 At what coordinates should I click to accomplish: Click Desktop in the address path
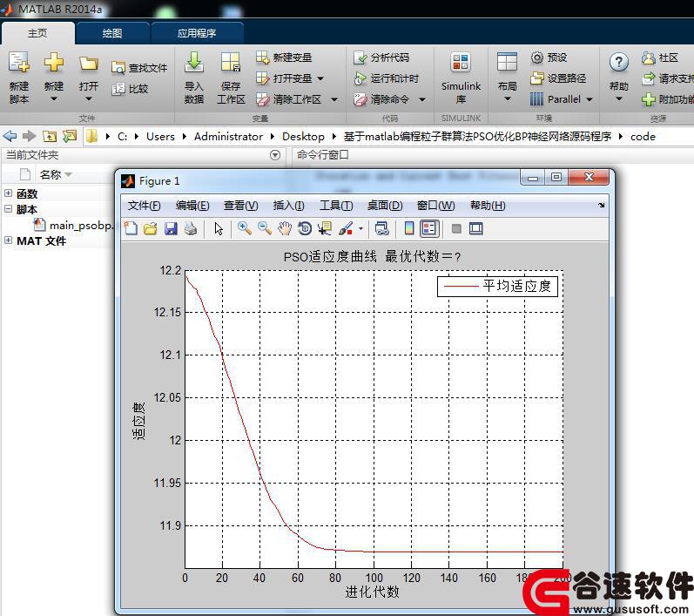click(x=303, y=137)
